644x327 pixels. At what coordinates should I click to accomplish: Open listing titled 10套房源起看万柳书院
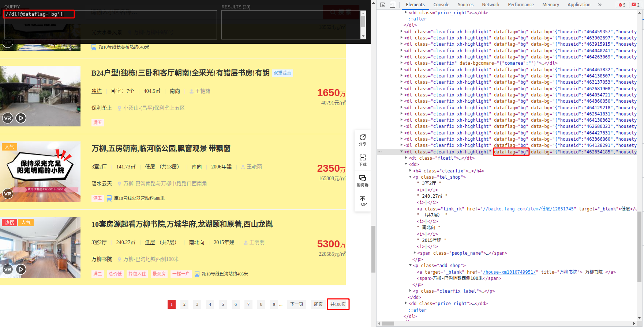coord(182,224)
